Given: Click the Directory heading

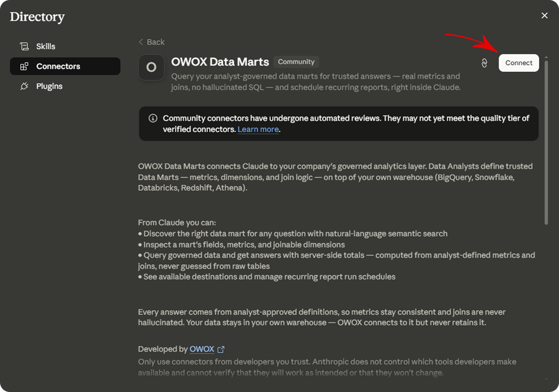Looking at the screenshot, I should click(37, 17).
